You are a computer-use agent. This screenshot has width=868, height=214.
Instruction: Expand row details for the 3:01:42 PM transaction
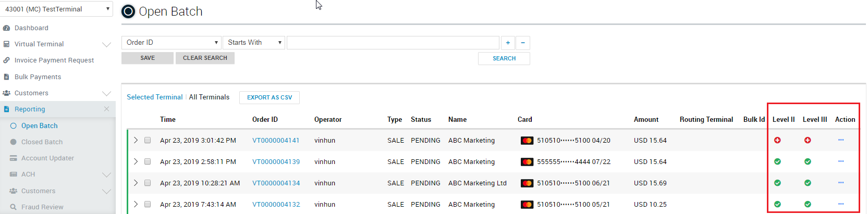136,140
